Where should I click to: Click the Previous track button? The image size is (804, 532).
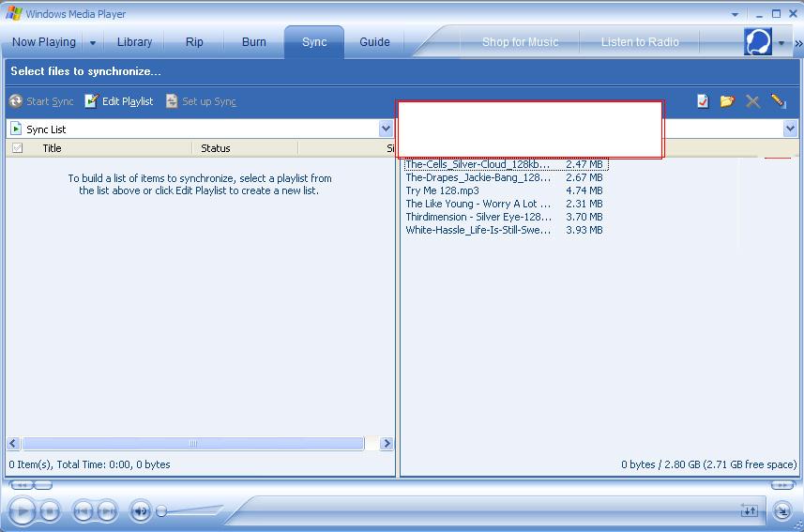point(83,511)
